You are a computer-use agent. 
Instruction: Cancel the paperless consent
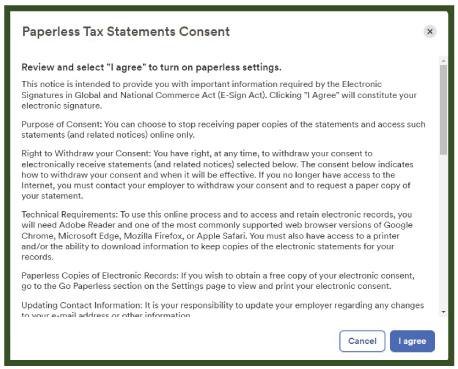[362, 341]
